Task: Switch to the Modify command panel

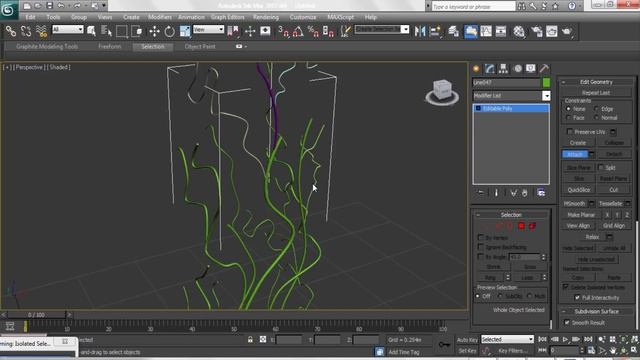Action: click(x=490, y=69)
